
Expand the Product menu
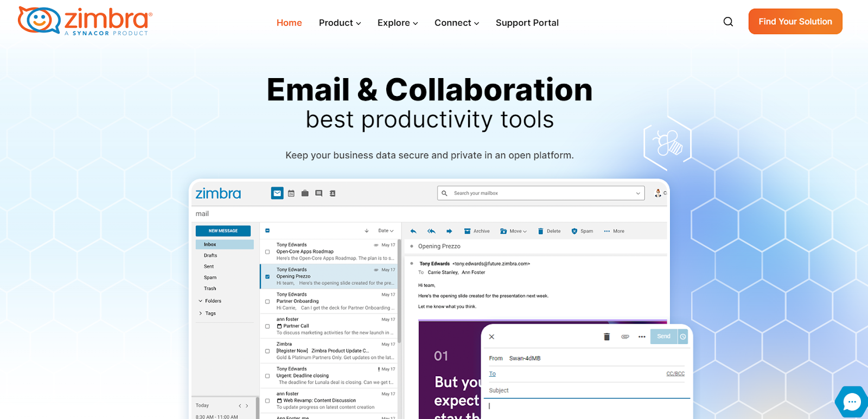point(340,23)
